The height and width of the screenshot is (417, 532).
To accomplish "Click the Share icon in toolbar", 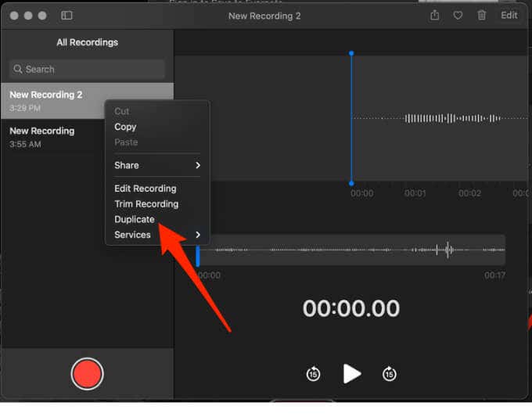I will (x=435, y=16).
